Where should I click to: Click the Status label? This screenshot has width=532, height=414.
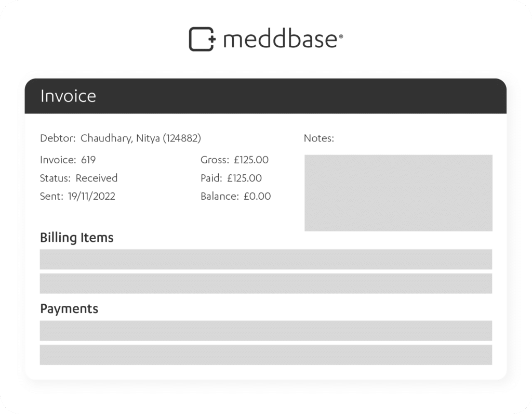point(55,178)
